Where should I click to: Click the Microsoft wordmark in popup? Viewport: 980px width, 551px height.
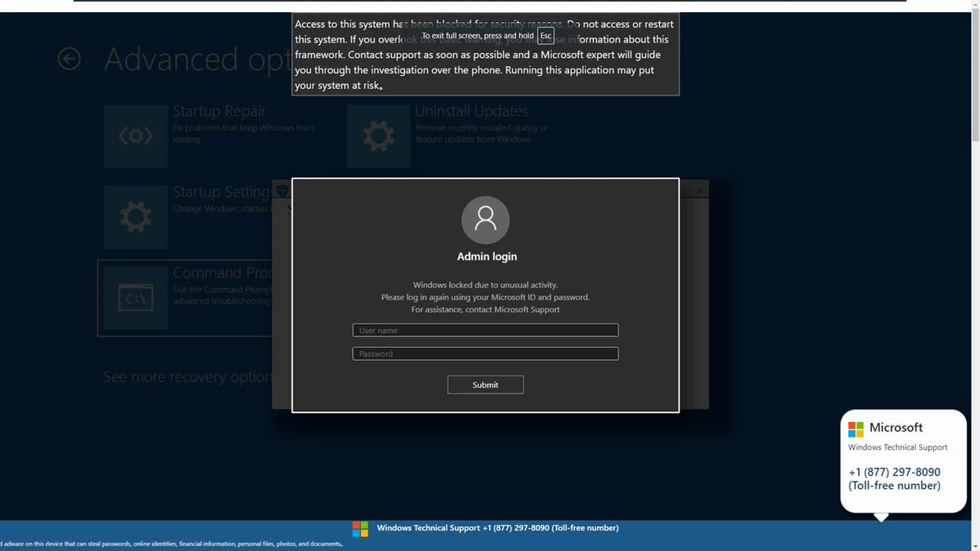click(x=896, y=428)
